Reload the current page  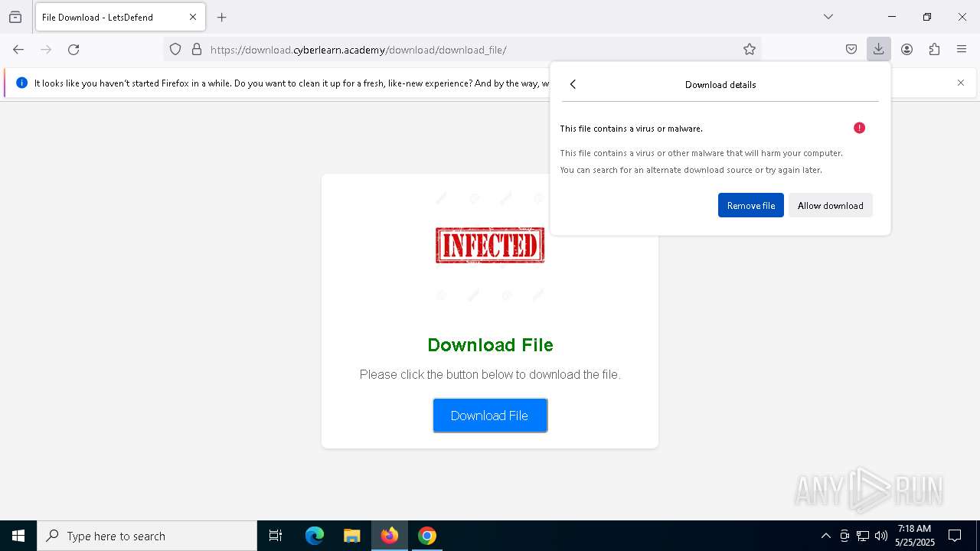[x=73, y=50]
